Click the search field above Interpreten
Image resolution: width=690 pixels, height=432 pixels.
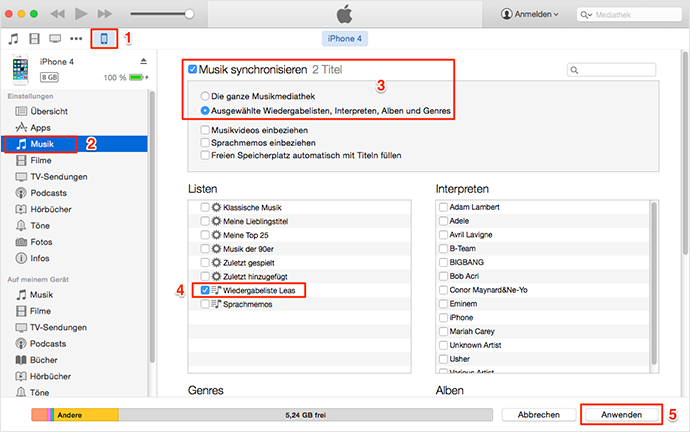tap(612, 70)
